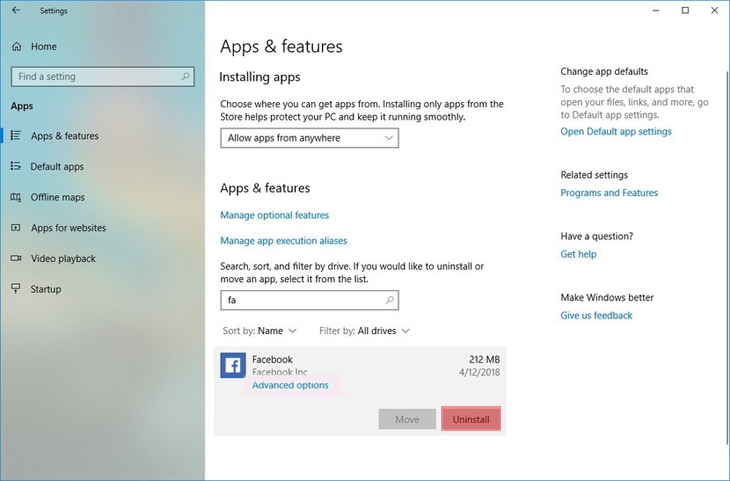730x481 pixels.
Task: Click the Facebook app icon
Action: tap(233, 365)
